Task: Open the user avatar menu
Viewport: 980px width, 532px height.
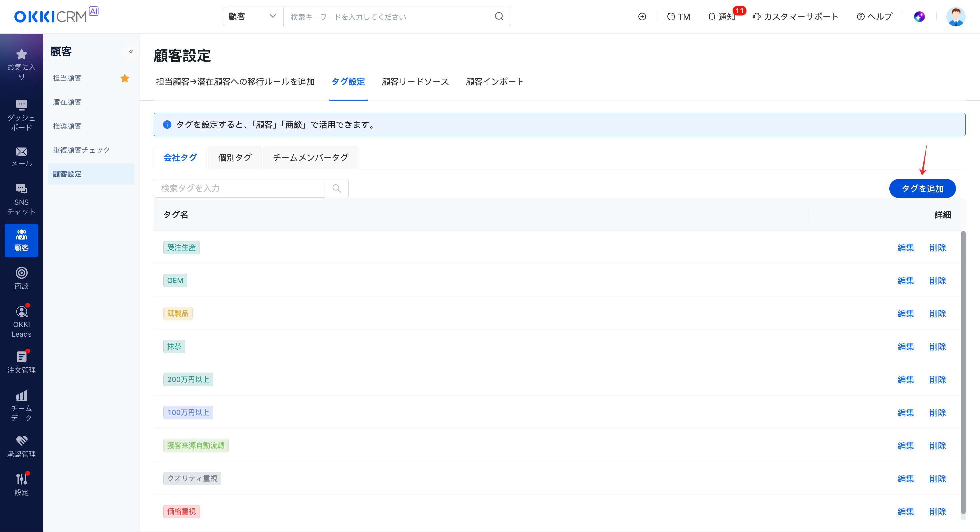Action: click(x=956, y=17)
